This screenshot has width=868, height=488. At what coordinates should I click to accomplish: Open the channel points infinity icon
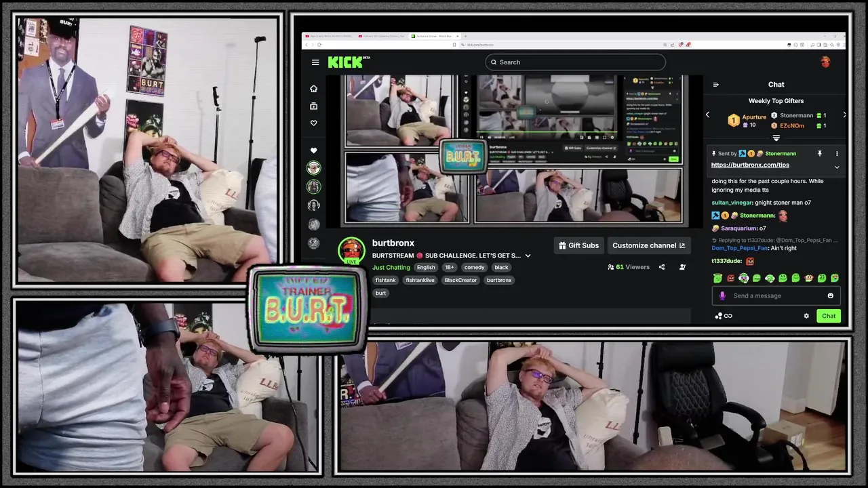[x=724, y=316]
